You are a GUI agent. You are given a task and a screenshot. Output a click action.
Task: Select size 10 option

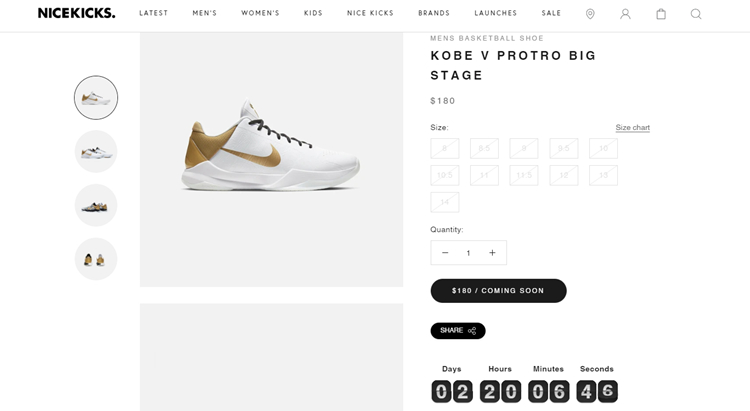[603, 148]
